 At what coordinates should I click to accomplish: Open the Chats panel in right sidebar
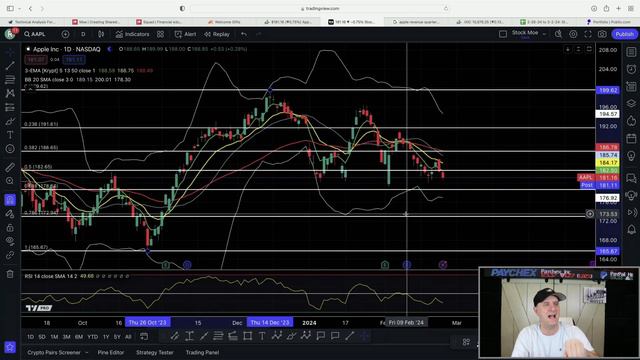[631, 178]
